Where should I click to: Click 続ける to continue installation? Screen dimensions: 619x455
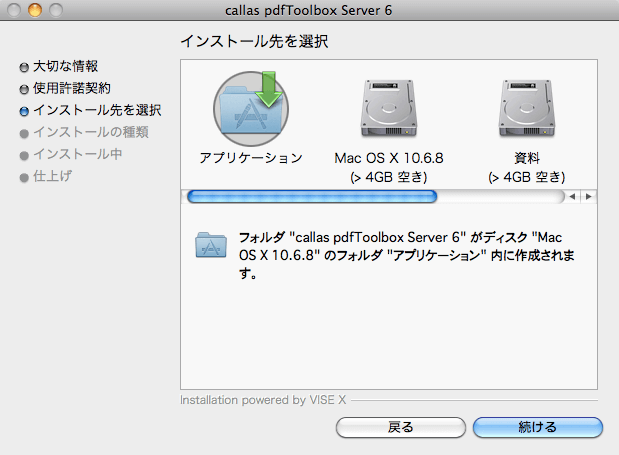point(538,427)
